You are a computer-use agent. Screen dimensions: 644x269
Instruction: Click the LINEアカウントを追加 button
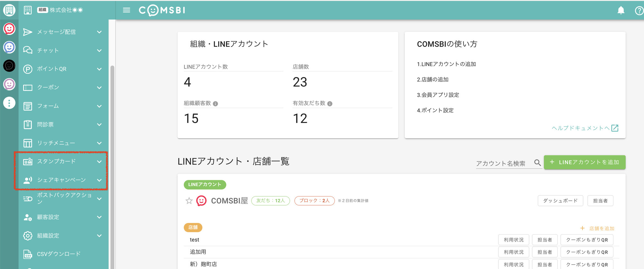pos(584,162)
